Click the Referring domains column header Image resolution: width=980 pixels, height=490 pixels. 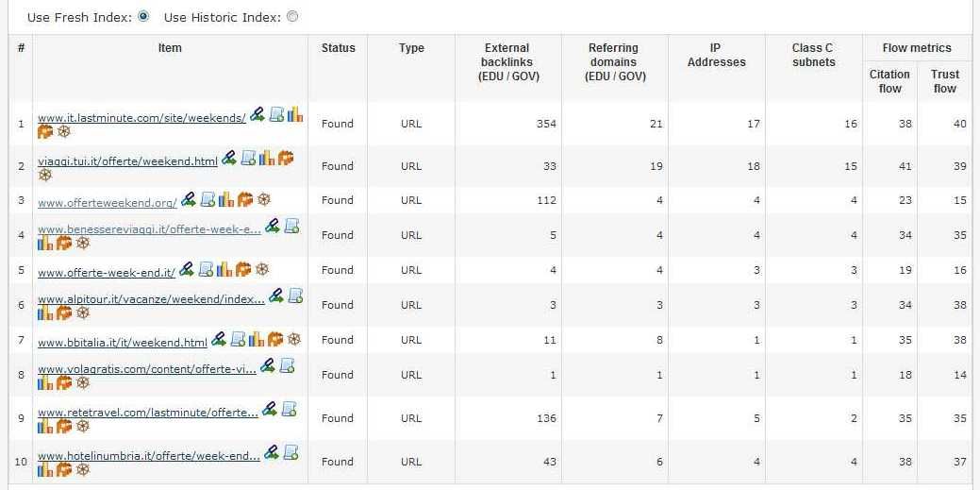tap(614, 61)
